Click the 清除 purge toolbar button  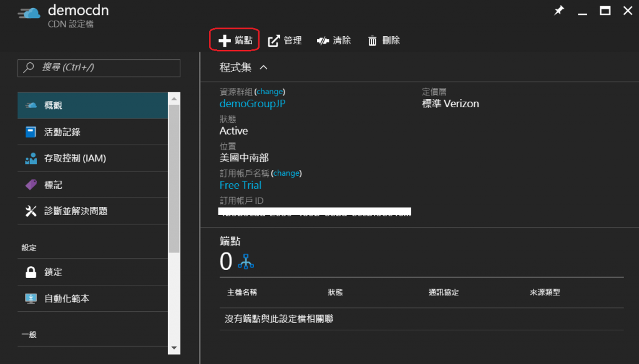(x=334, y=41)
